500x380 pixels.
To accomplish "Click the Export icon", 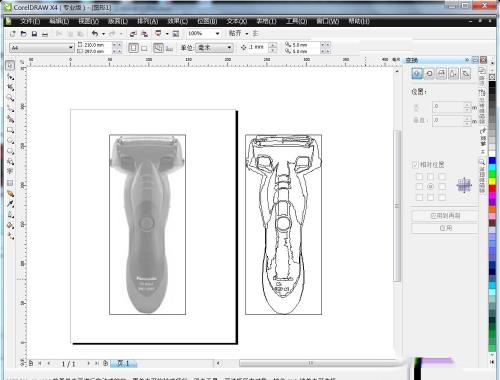I will [x=144, y=34].
